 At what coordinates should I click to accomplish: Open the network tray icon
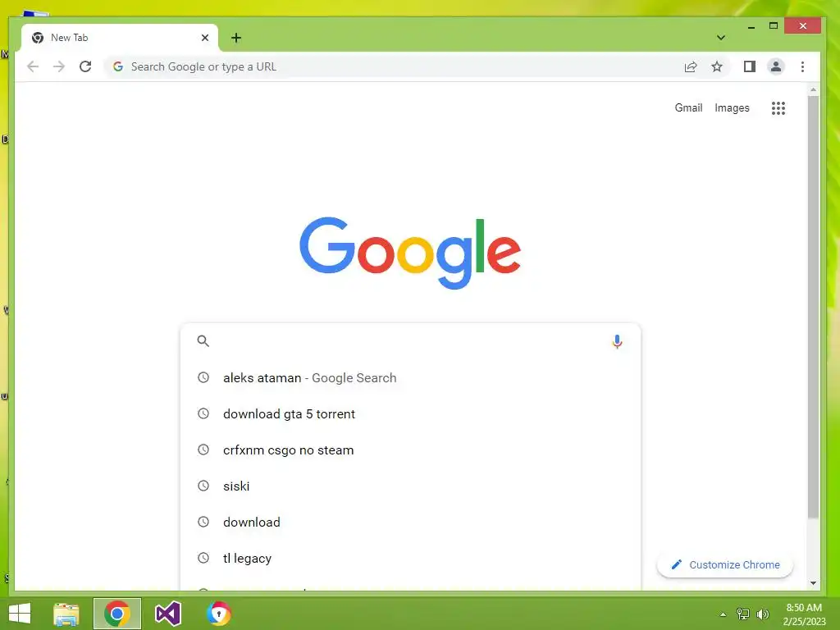point(743,614)
